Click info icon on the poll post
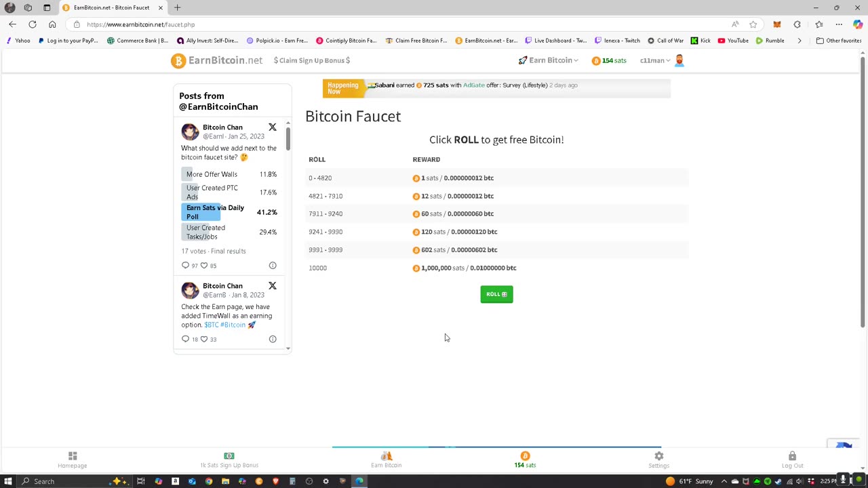 [x=273, y=266]
